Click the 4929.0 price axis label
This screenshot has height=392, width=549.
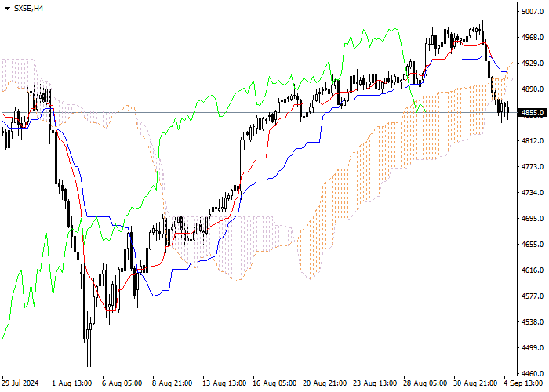click(x=533, y=64)
